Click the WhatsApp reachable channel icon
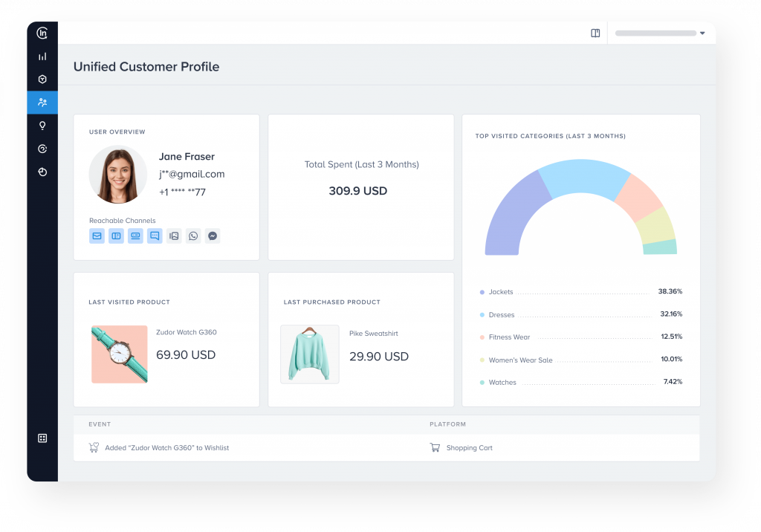The width and height of the screenshot is (761, 532). [x=193, y=236]
